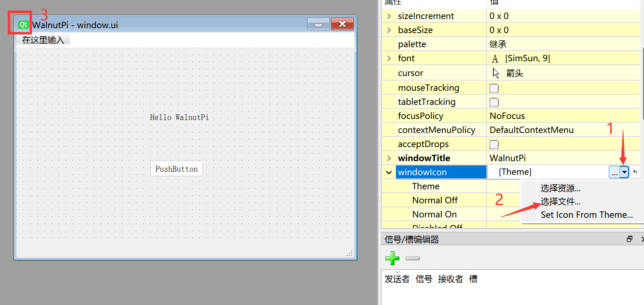Click the palette value '继承'
Viewport: 644px width, 305px height.
498,44
